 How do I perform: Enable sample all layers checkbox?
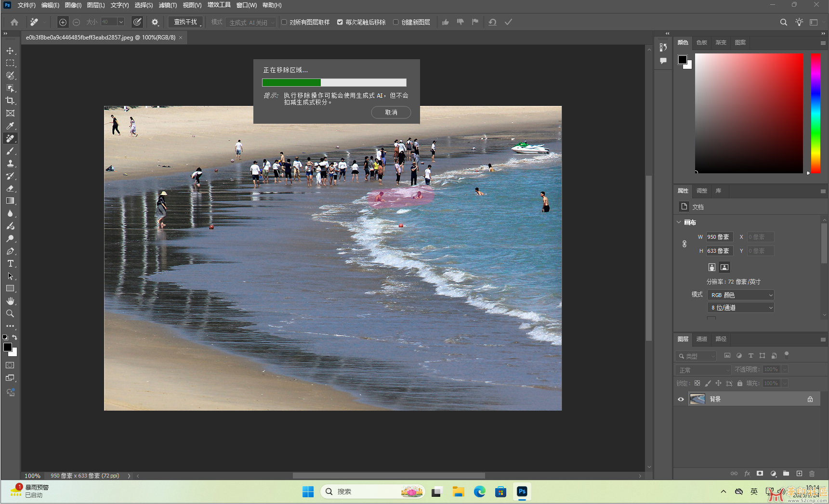[284, 22]
